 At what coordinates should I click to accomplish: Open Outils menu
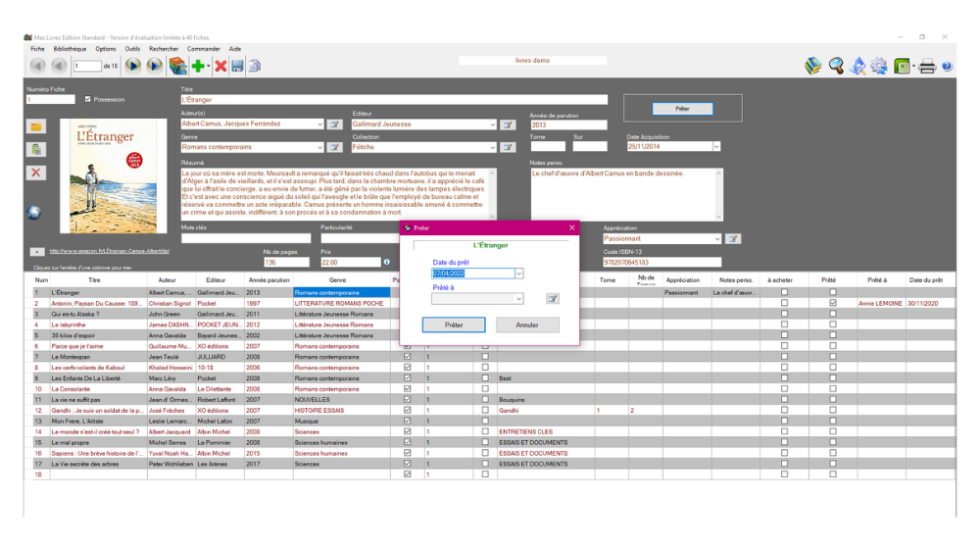point(132,49)
